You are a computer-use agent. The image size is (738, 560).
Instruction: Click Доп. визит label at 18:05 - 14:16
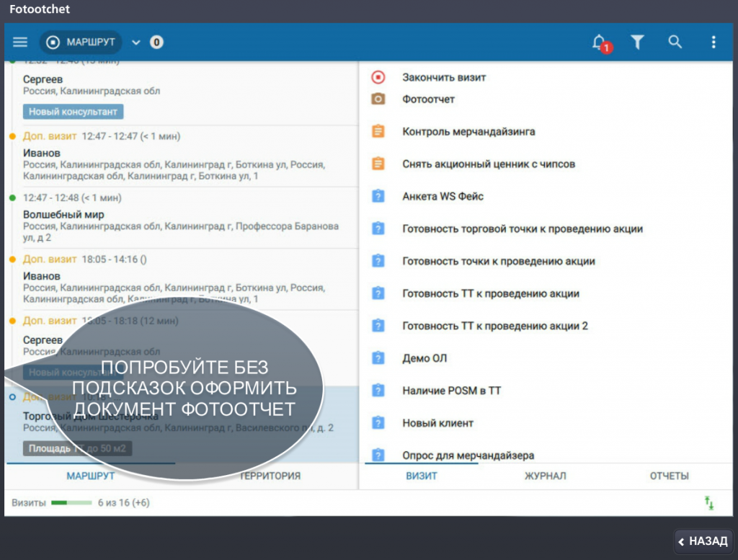pyautogui.click(x=50, y=259)
